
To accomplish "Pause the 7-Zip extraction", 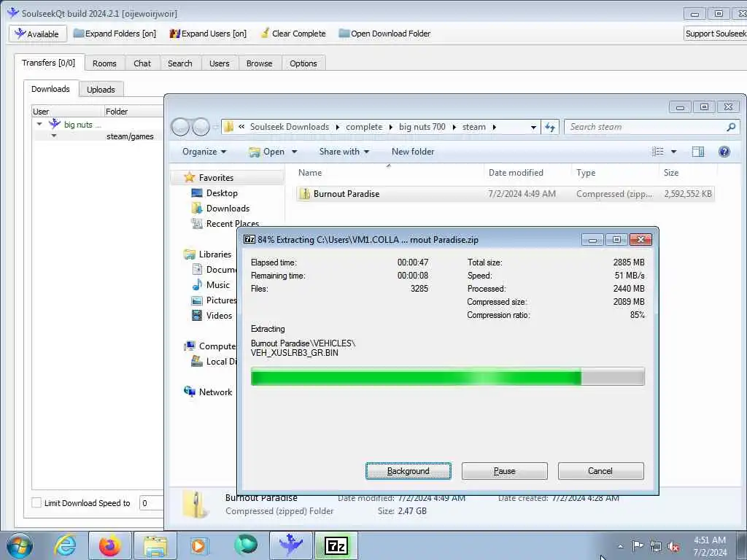I will [x=505, y=471].
